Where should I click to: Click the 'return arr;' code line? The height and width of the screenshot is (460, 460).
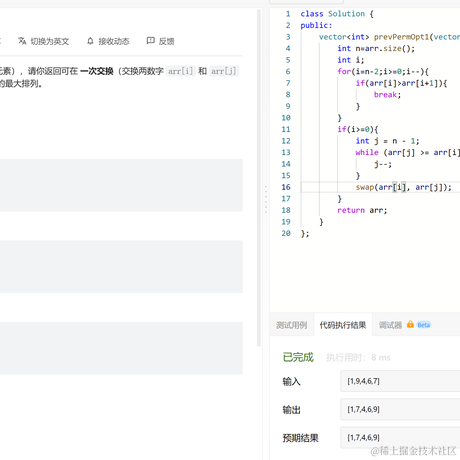coord(362,210)
